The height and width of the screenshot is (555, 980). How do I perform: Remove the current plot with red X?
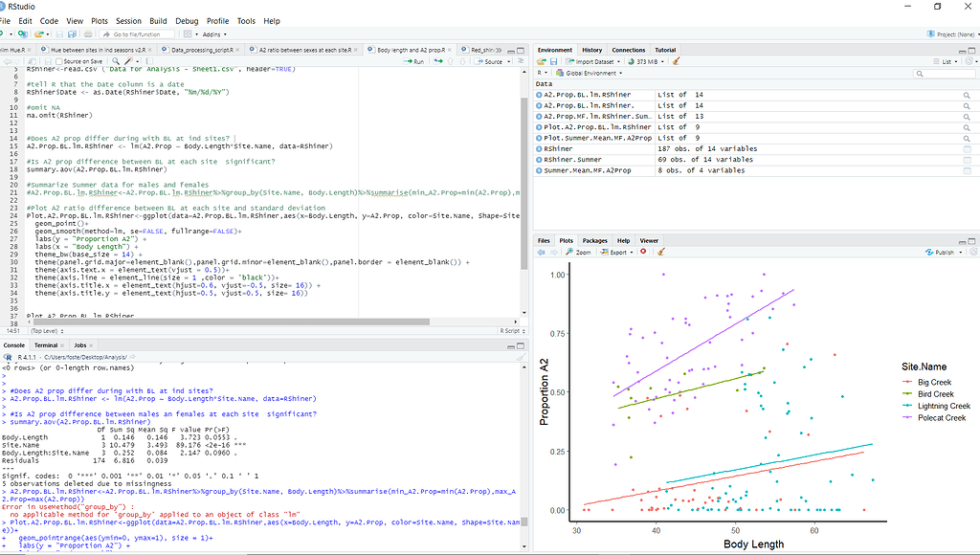[644, 252]
